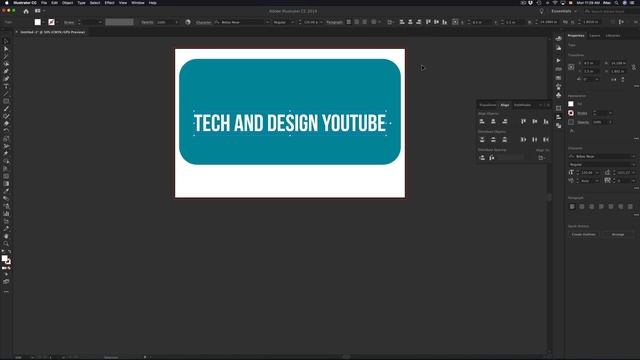Switch to the Layers panel tab

(x=595, y=36)
